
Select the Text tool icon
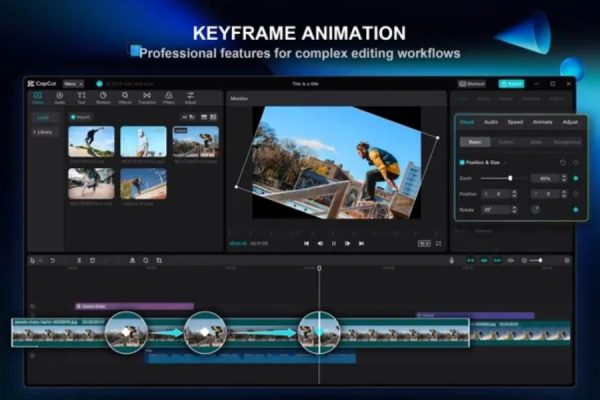coord(81,97)
